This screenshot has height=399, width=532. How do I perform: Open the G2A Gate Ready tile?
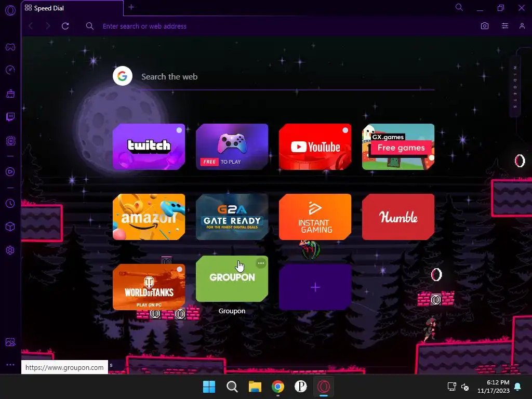tap(232, 217)
